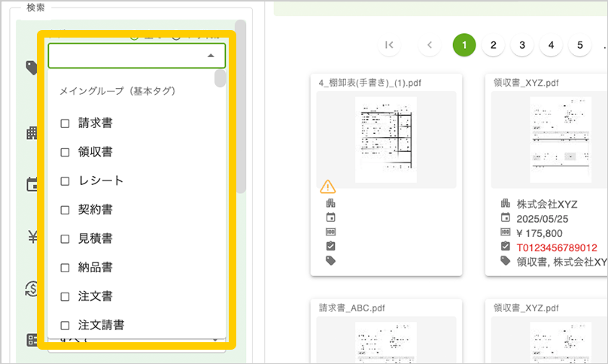608x364 pixels.
Task: Tick the 注文請書 checkbox
Action: pos(65,326)
